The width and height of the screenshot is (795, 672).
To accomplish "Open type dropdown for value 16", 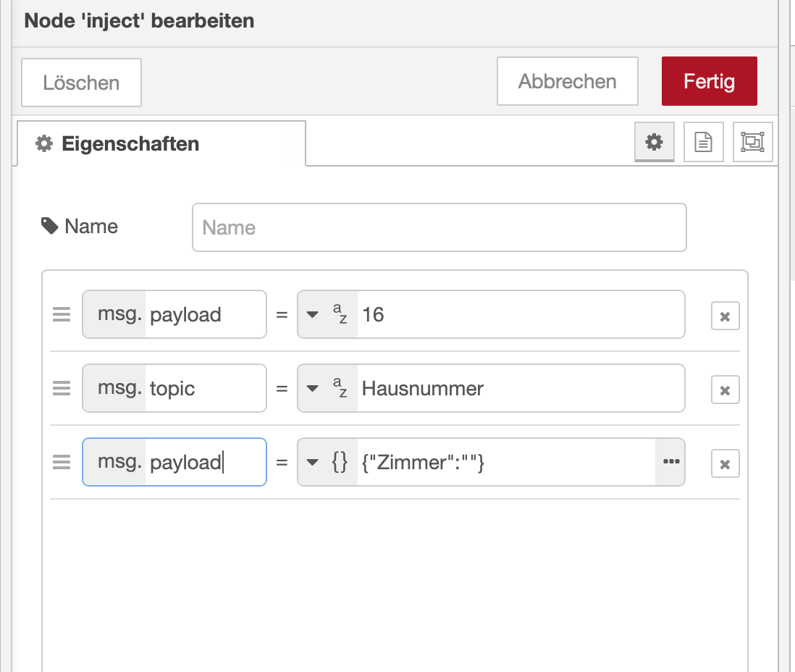I will (327, 314).
